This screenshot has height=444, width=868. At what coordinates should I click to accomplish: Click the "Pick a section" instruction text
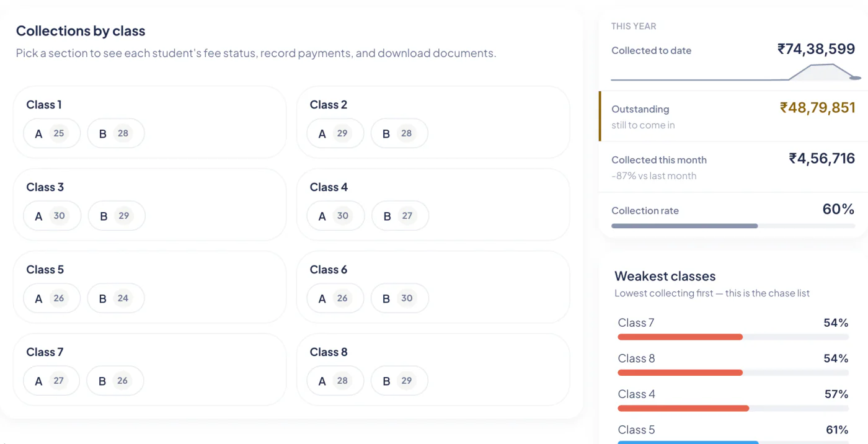coord(256,53)
